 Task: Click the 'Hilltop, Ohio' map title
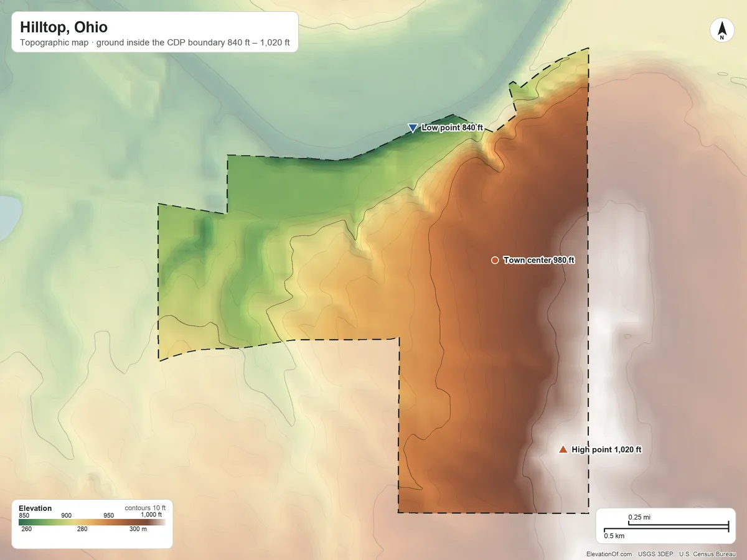(63, 27)
